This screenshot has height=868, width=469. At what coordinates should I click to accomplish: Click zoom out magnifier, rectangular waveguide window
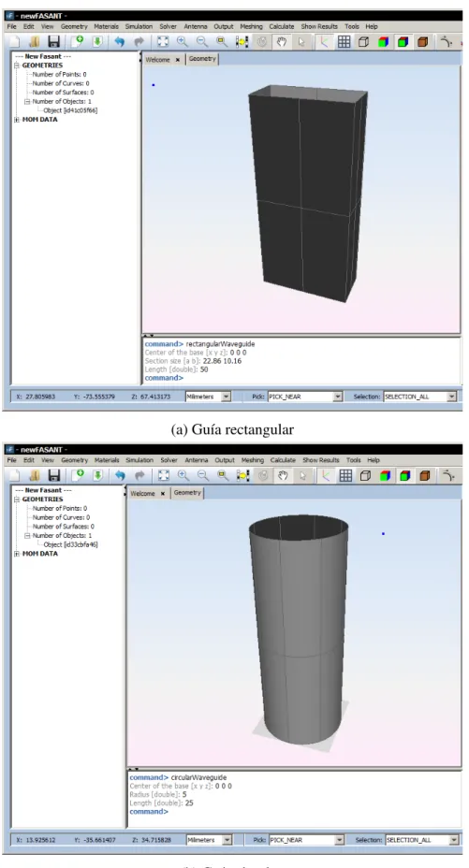(202, 41)
